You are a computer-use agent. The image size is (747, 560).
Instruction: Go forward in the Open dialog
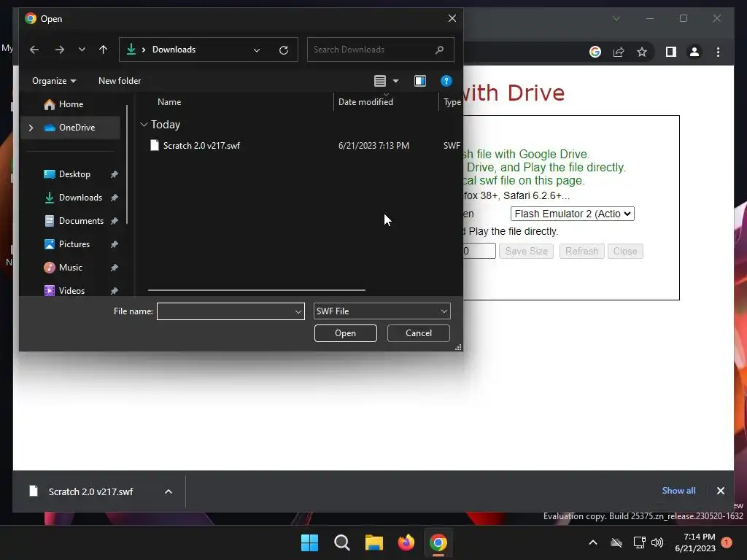(60, 50)
